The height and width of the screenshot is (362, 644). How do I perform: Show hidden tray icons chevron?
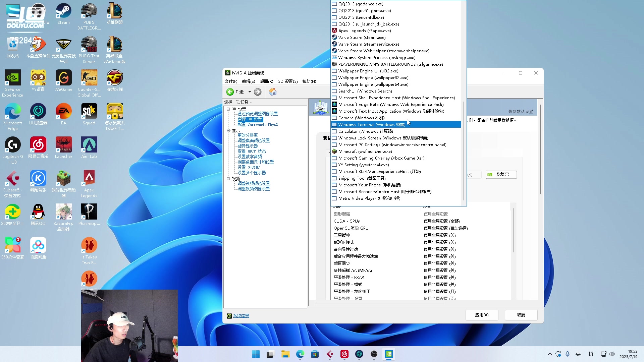coord(550,354)
